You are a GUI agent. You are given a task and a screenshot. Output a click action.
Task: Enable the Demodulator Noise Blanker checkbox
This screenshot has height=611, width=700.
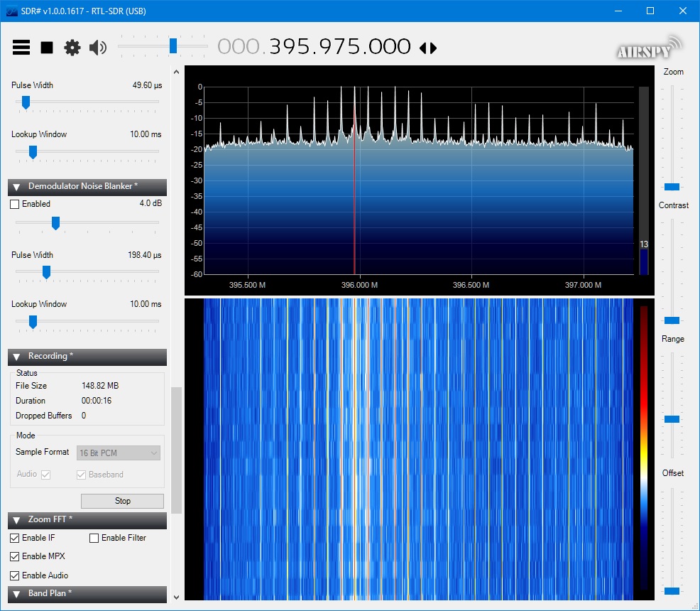(15, 204)
